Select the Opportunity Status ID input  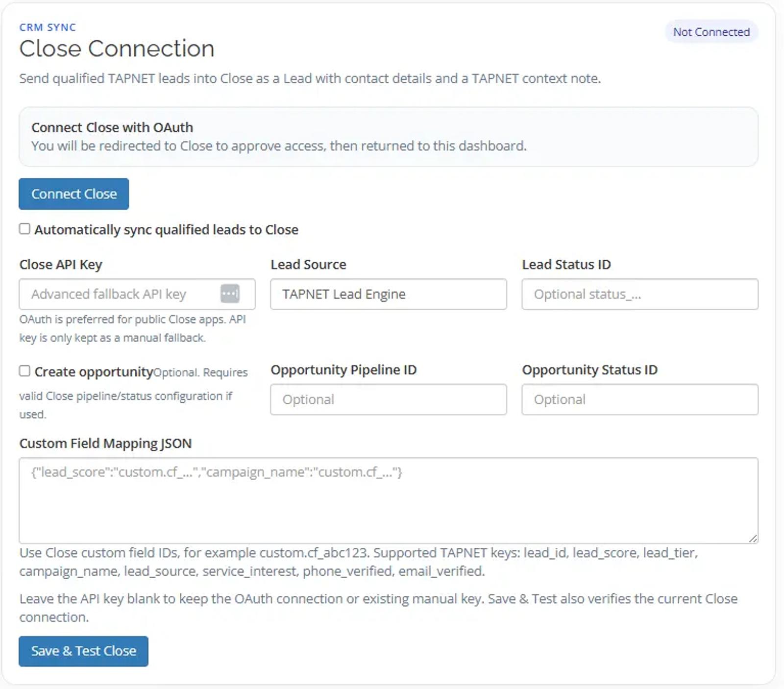coord(640,399)
